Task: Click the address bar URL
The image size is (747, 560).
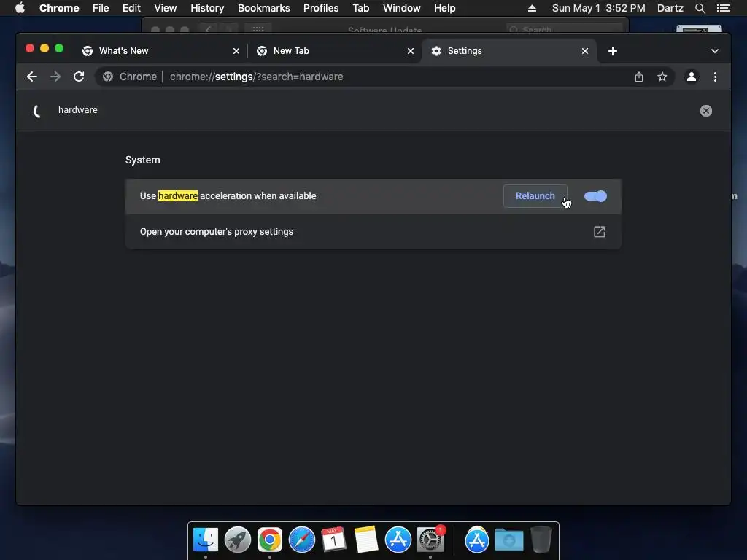Action: pyautogui.click(x=256, y=77)
